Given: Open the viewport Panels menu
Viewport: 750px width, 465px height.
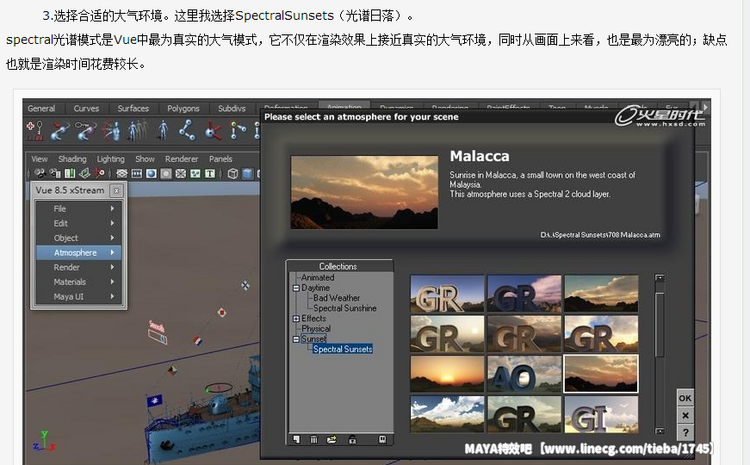Looking at the screenshot, I should [x=221, y=159].
